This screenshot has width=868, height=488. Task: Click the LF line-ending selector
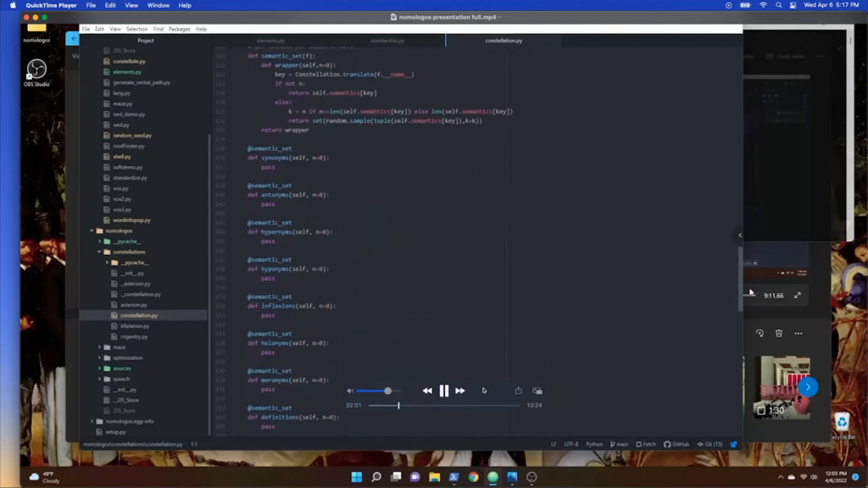[x=554, y=444]
